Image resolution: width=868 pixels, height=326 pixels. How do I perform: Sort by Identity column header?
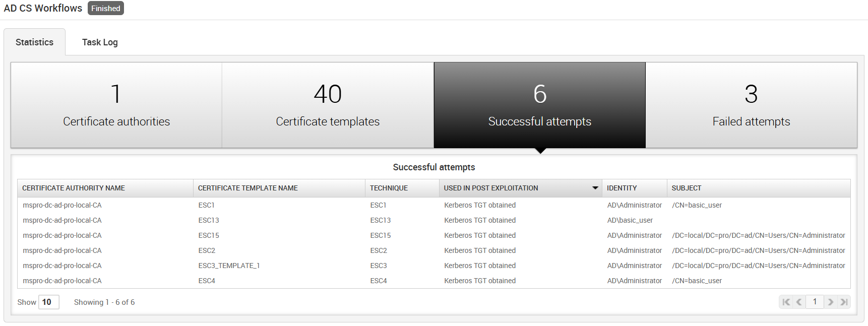pos(622,188)
